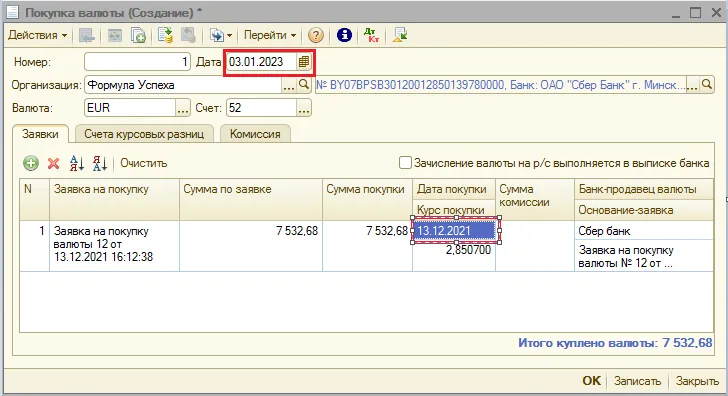This screenshot has width=728, height=396.
Task: Click the Банк-продавец валюты column header
Action: click(644, 189)
